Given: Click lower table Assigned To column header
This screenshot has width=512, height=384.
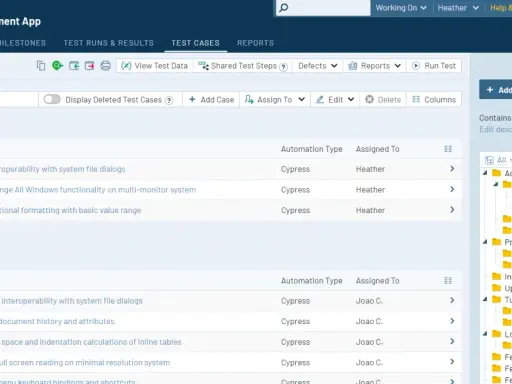Looking at the screenshot, I should coord(377,281).
